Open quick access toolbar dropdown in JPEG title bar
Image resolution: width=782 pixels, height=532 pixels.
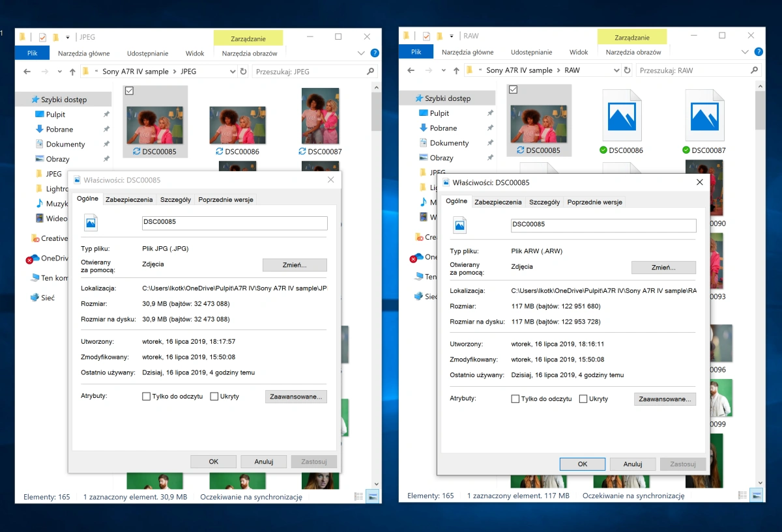pos(67,37)
